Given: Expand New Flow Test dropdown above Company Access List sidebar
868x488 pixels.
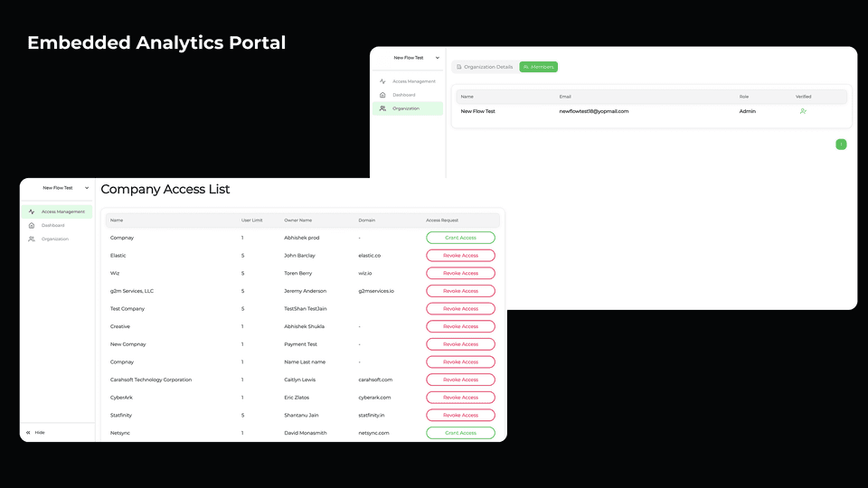Looking at the screenshot, I should [87, 188].
